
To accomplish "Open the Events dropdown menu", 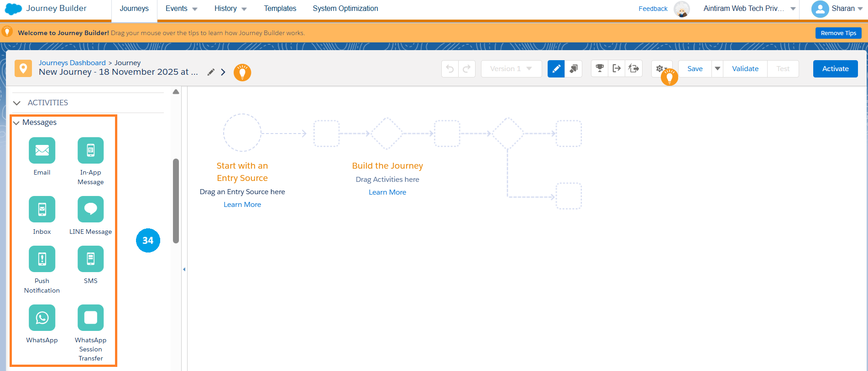I will coord(181,9).
